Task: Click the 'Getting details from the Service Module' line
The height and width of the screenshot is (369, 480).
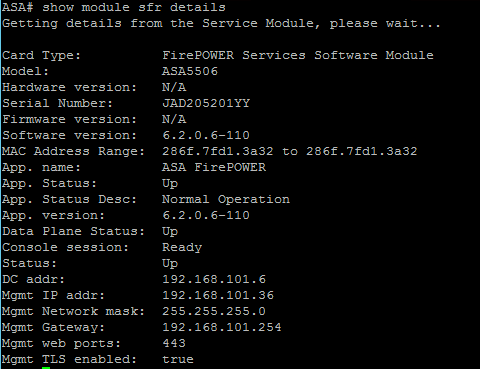Action: 221,23
